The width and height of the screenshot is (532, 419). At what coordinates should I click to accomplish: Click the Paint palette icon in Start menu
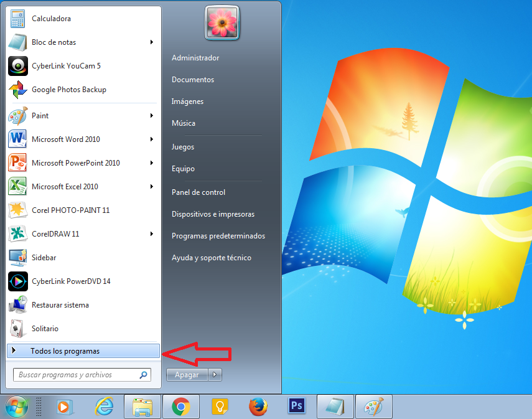coord(18,116)
